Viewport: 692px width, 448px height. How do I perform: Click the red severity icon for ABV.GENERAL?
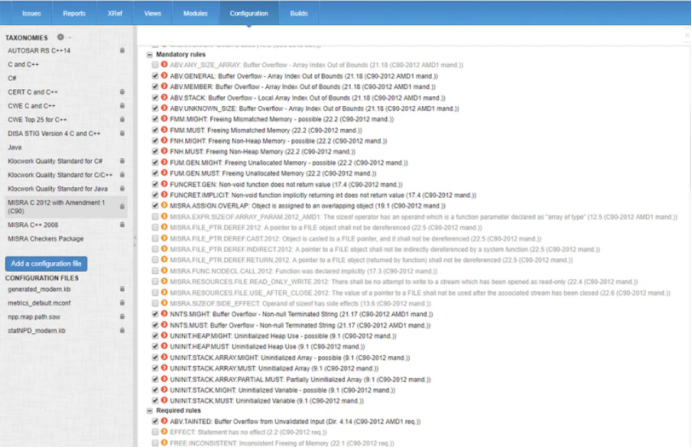(163, 73)
